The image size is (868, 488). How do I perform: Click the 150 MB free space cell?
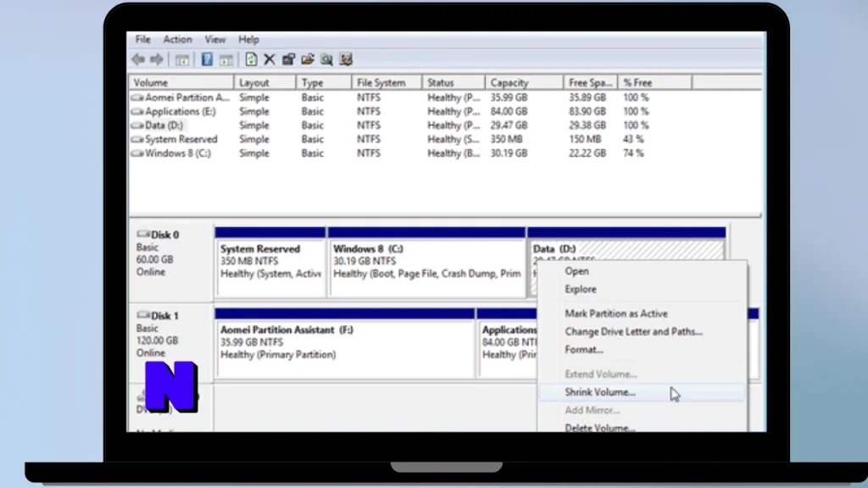[585, 140]
